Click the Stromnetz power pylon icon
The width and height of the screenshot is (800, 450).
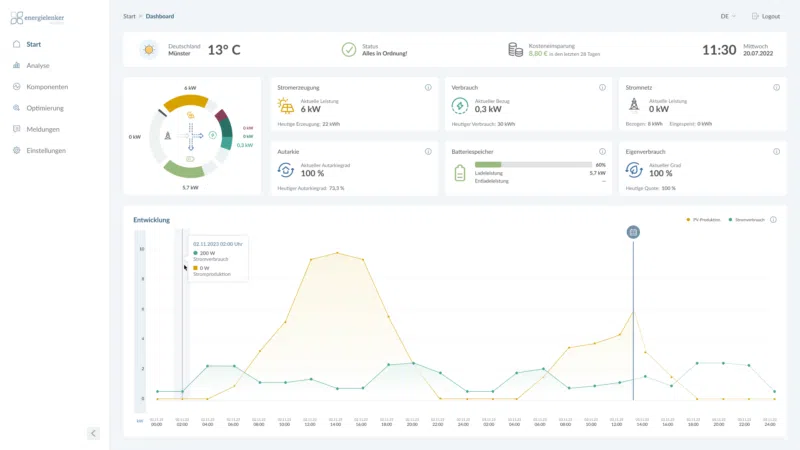coord(632,107)
